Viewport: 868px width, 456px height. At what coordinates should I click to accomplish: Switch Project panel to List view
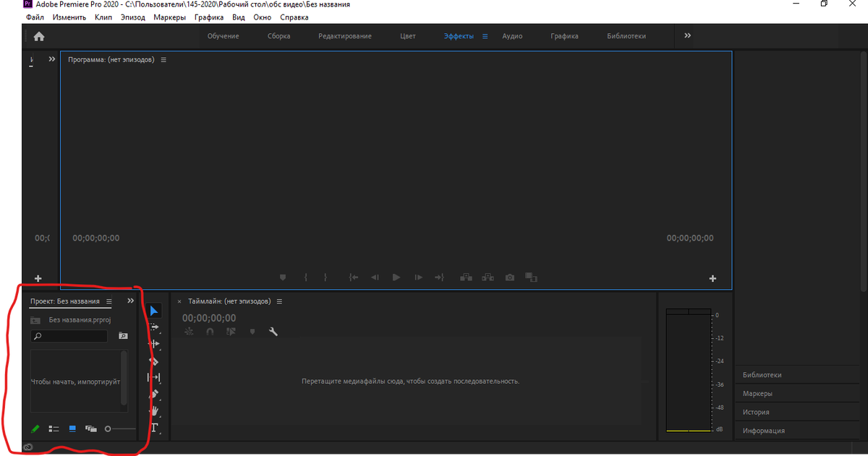point(54,429)
